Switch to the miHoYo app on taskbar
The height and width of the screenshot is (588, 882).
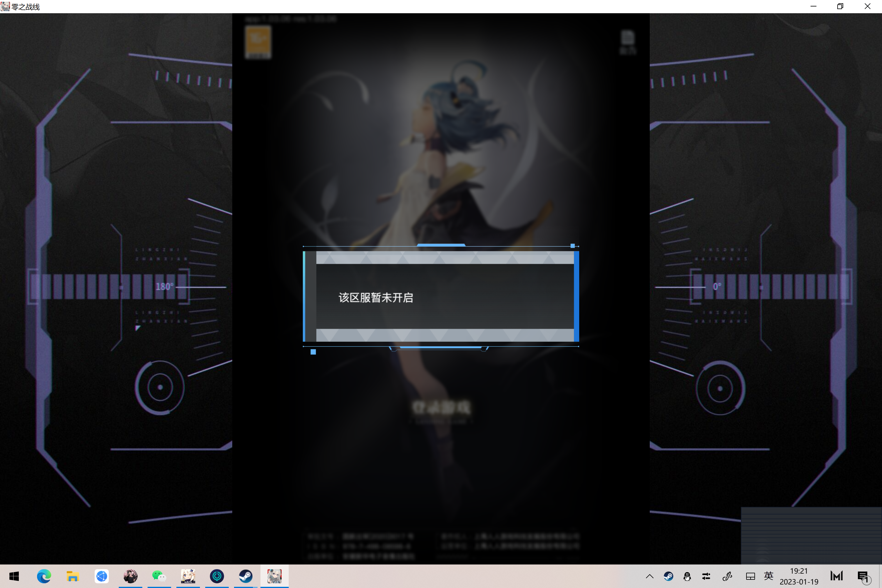tap(188, 576)
